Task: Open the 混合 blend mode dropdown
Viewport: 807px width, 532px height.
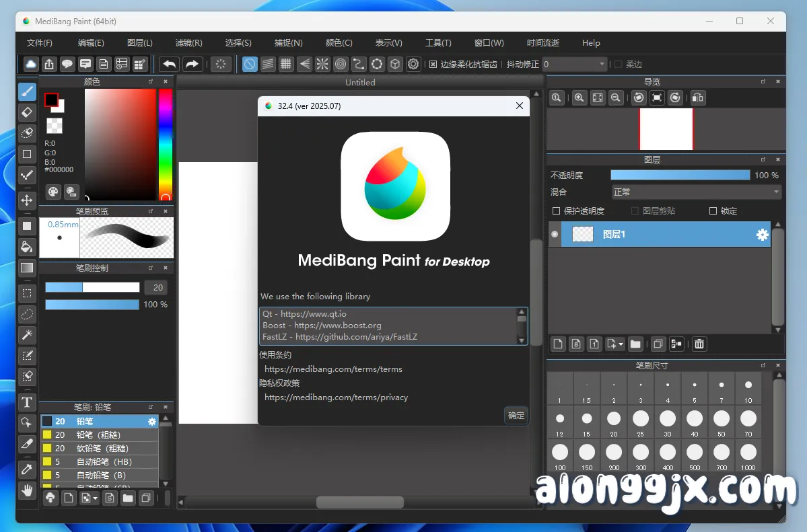Action: tap(696, 192)
